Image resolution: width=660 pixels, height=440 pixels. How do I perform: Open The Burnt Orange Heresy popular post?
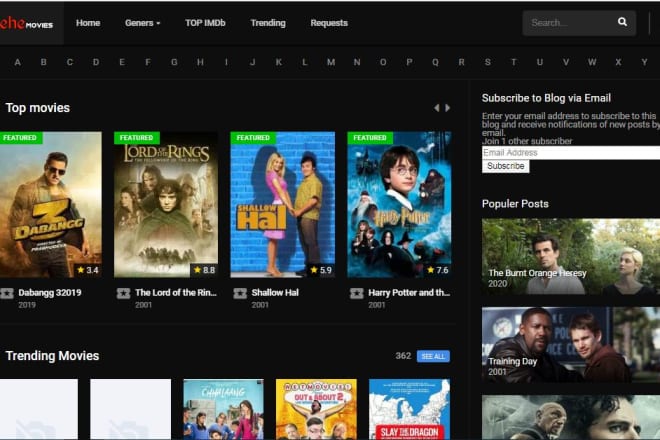click(x=571, y=256)
